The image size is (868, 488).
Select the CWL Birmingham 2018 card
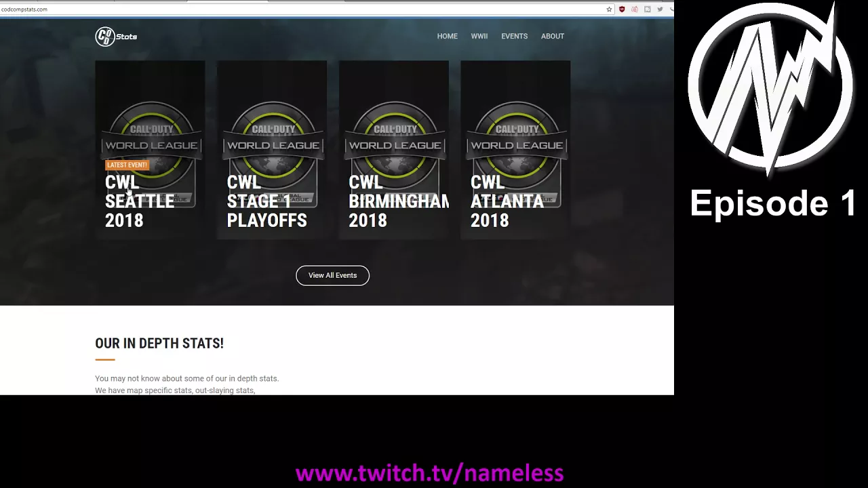point(393,150)
